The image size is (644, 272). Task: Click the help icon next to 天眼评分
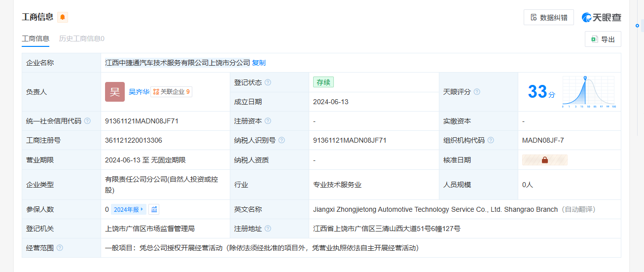[477, 92]
